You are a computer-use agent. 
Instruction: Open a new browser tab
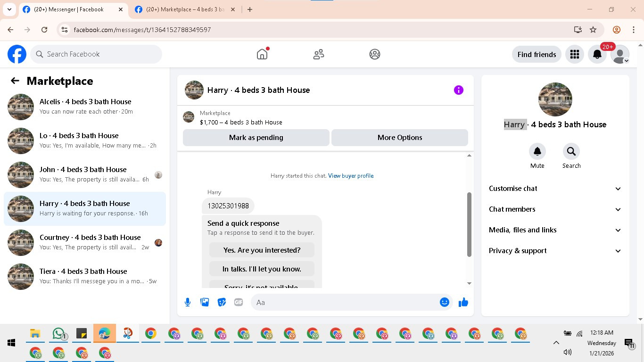click(250, 9)
